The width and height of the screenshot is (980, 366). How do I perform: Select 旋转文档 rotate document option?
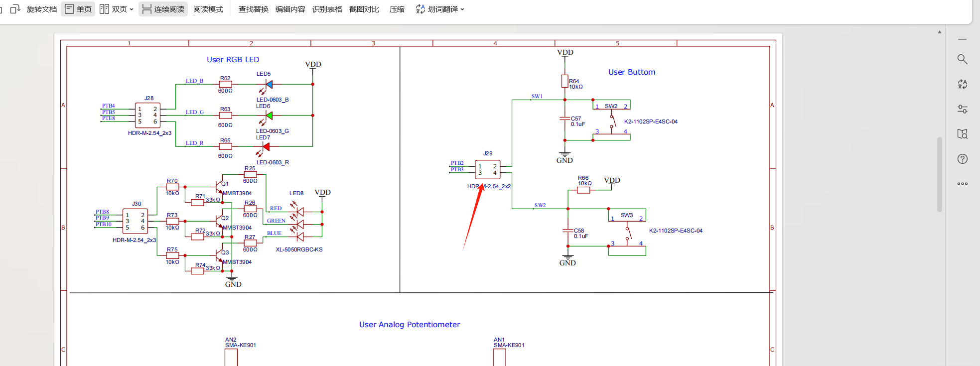tap(42, 9)
